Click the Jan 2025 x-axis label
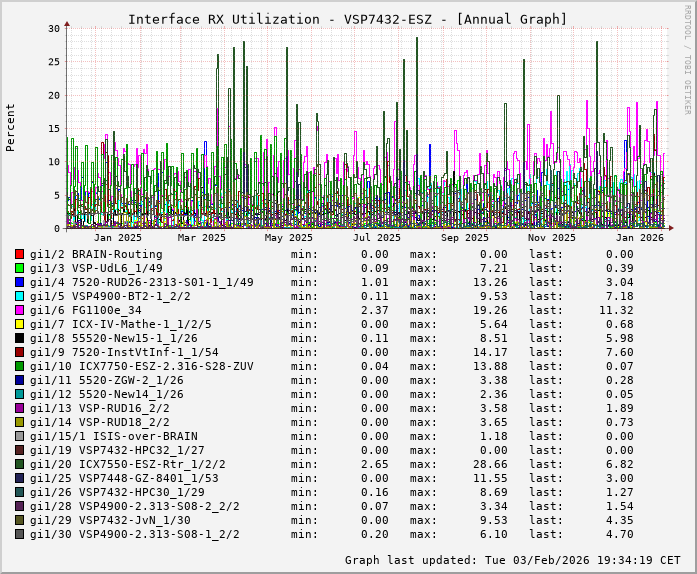The image size is (697, 574). coord(118,238)
